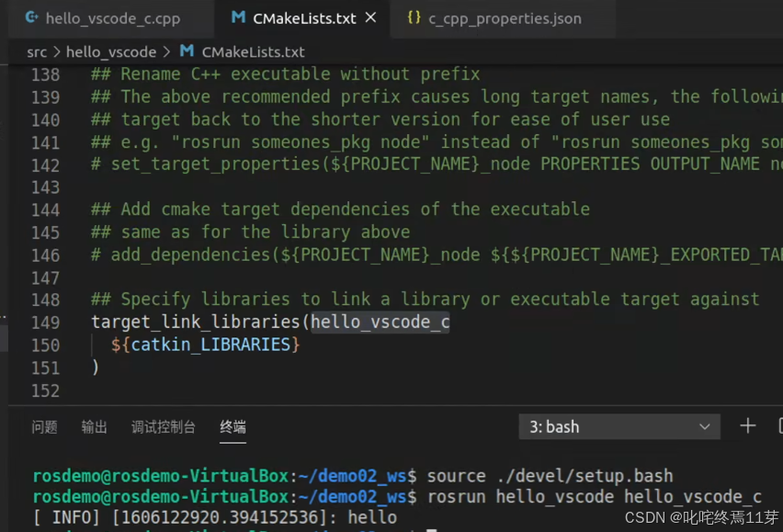Click the CMakeLists.txt breadcrumb item
The image size is (783, 532).
click(x=253, y=51)
